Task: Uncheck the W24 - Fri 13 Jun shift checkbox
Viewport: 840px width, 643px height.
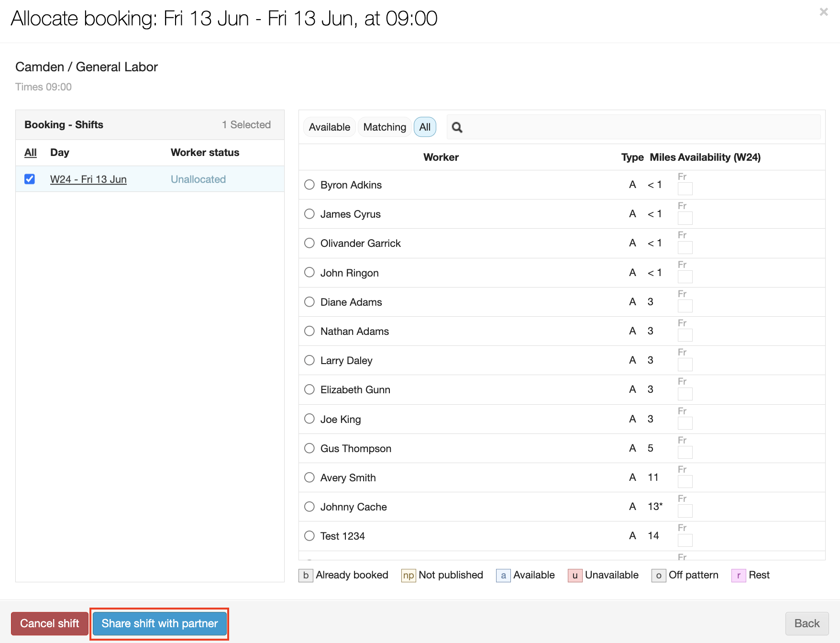Action: coord(30,179)
